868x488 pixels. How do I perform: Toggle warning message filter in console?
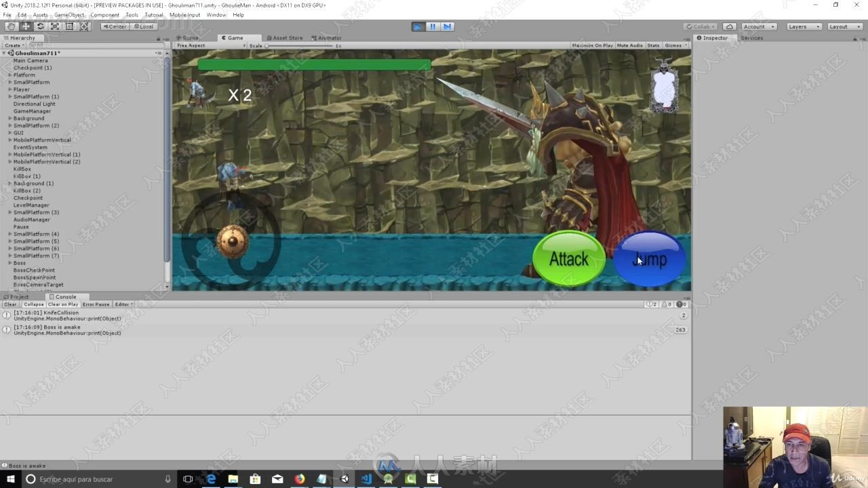tap(667, 304)
